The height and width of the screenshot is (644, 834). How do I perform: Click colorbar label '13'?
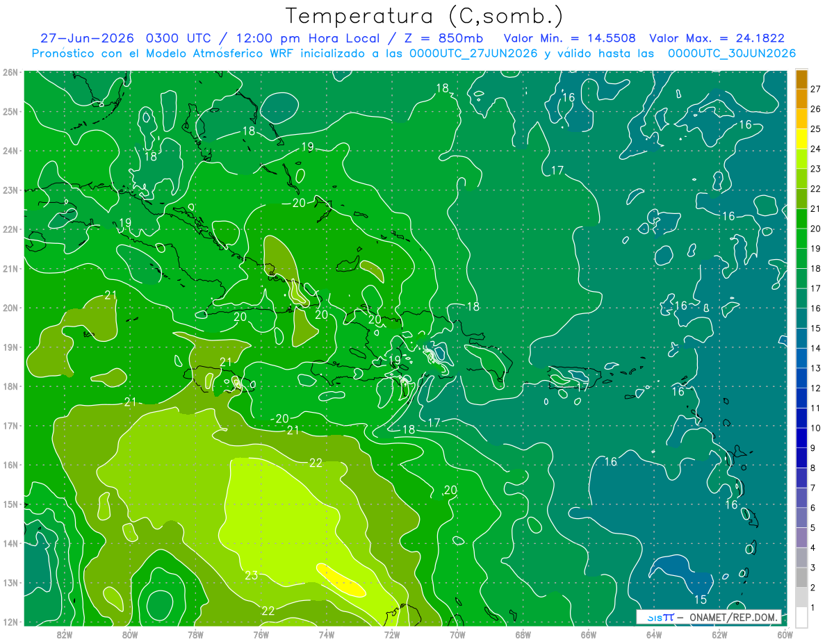(x=816, y=368)
